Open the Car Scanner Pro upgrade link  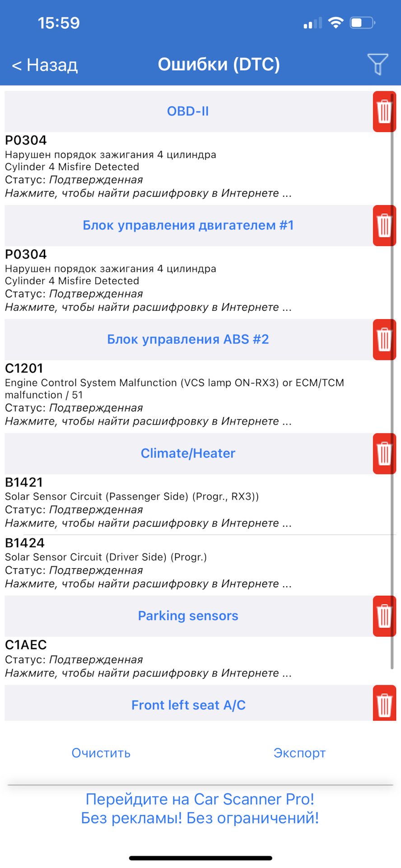tap(200, 808)
